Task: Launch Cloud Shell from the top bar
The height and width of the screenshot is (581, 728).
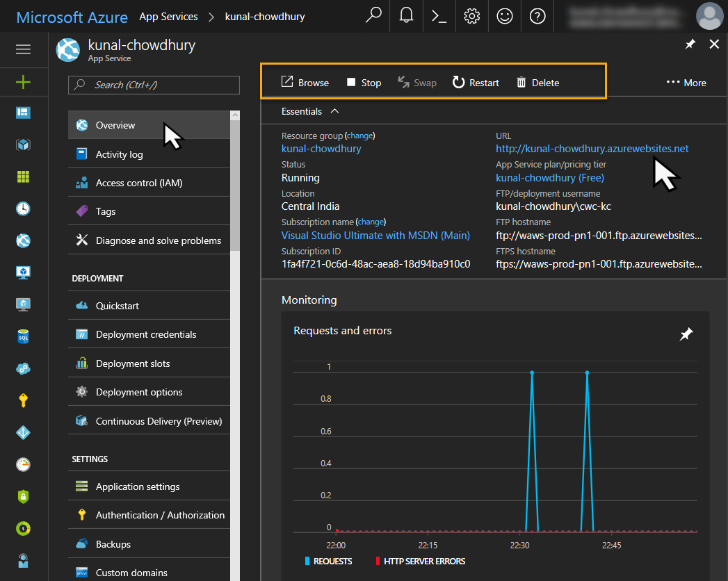Action: (439, 17)
